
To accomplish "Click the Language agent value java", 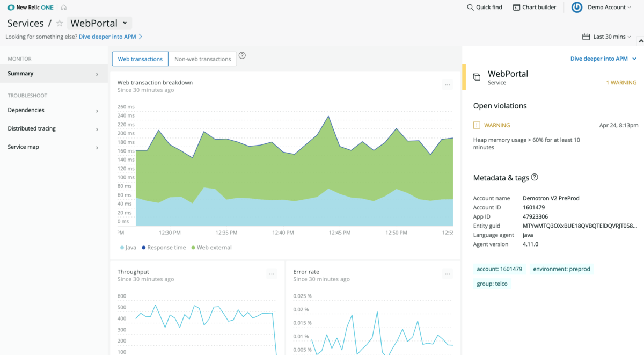I will (528, 235).
